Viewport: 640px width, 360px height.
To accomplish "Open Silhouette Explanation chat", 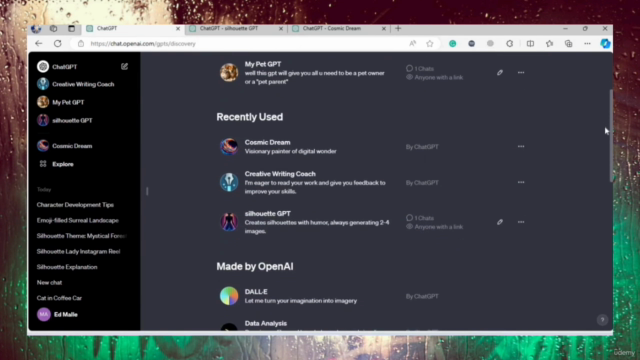I will coord(67,267).
